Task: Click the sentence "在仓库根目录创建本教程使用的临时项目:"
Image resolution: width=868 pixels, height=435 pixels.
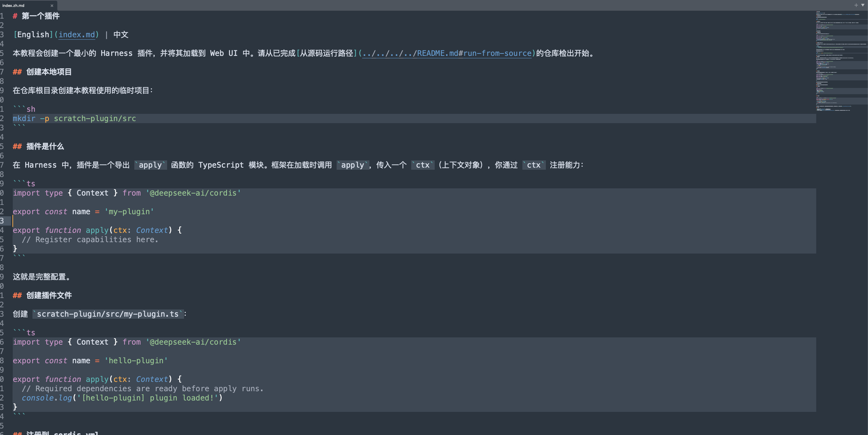Action: [x=83, y=90]
